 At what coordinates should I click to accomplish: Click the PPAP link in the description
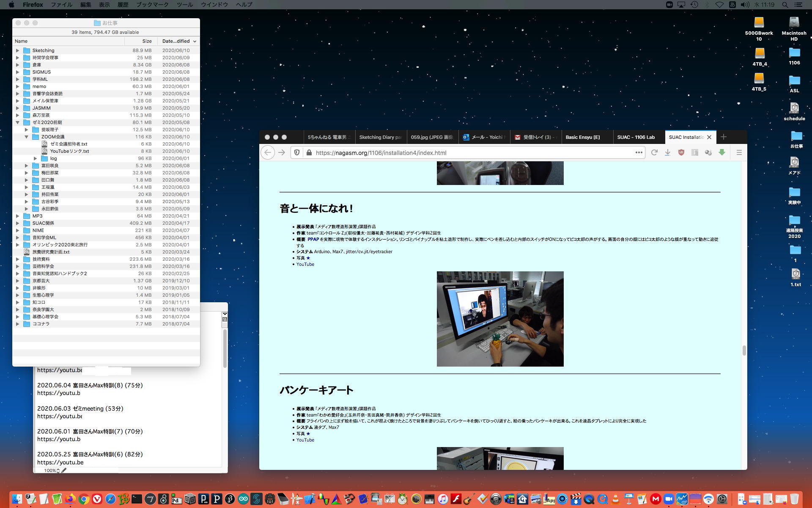pos(313,239)
